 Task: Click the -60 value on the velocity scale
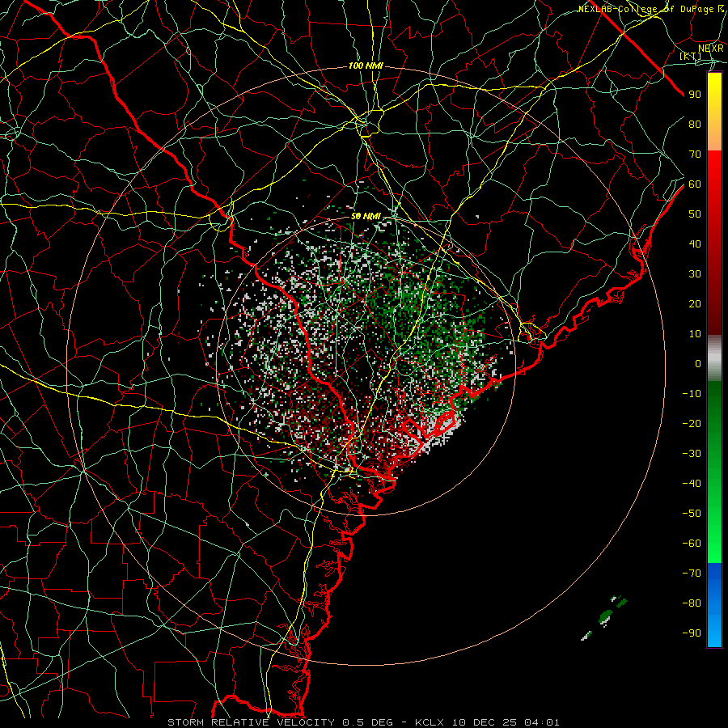pyautogui.click(x=692, y=544)
